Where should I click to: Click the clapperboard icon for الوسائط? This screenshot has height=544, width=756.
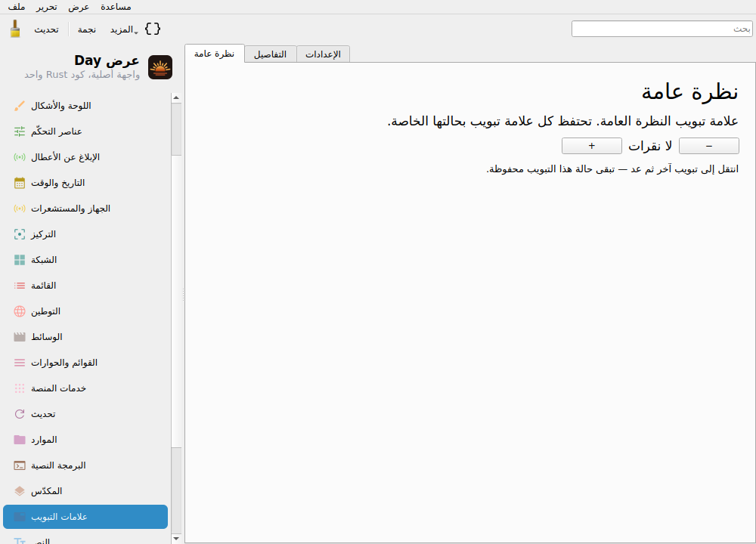pyautogui.click(x=20, y=337)
